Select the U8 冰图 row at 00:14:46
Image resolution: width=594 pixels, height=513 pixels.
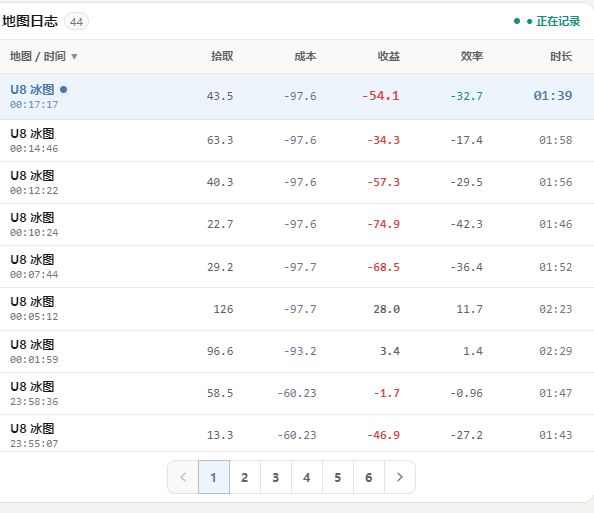pyautogui.click(x=297, y=140)
